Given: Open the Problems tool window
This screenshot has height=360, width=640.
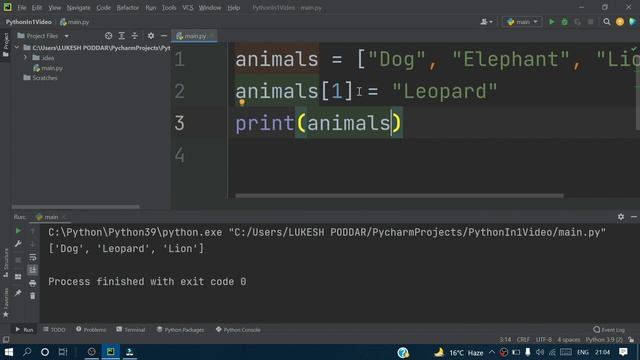Looking at the screenshot, I should (91, 330).
